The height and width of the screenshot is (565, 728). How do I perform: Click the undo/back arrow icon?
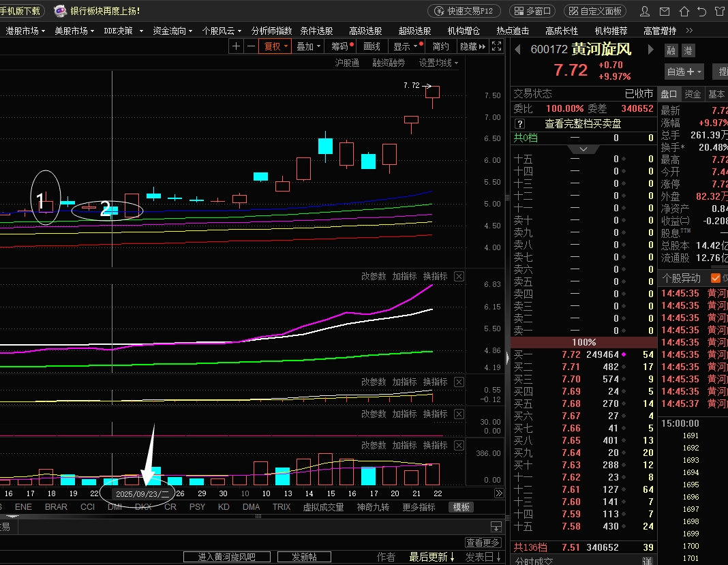pos(702,11)
